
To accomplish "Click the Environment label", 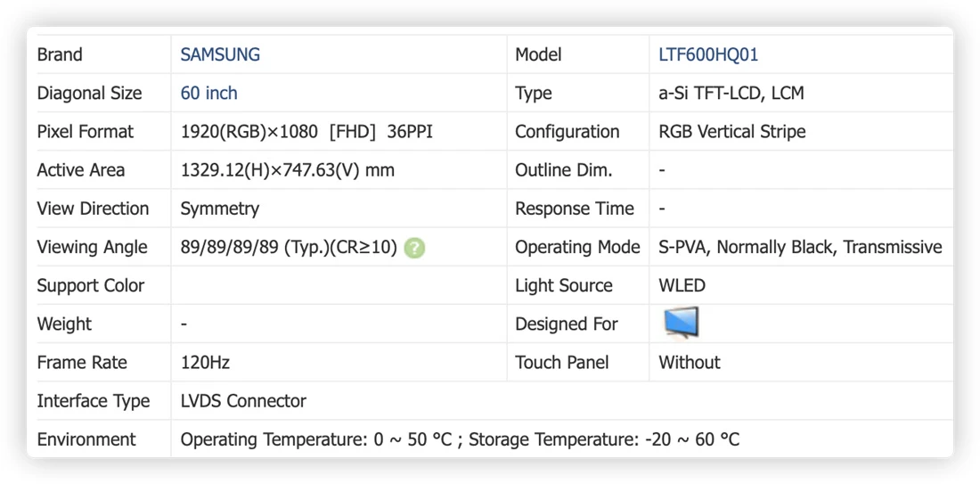I will pos(86,439).
